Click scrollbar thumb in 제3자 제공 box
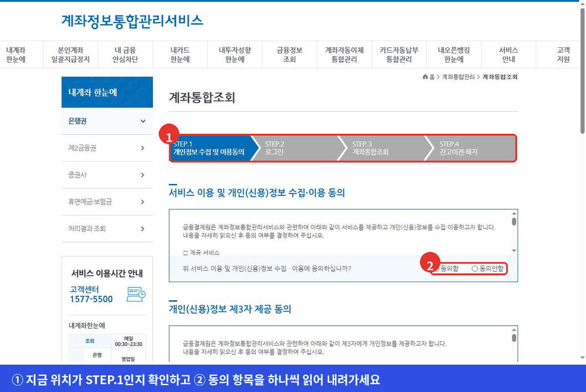Image resolution: width=586 pixels, height=392 pixels. coord(514,338)
